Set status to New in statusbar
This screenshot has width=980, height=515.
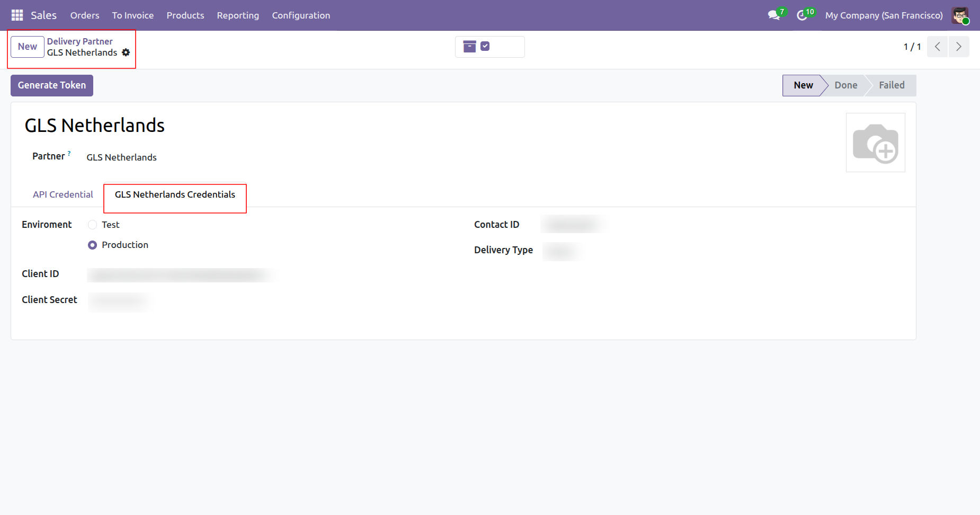(803, 85)
